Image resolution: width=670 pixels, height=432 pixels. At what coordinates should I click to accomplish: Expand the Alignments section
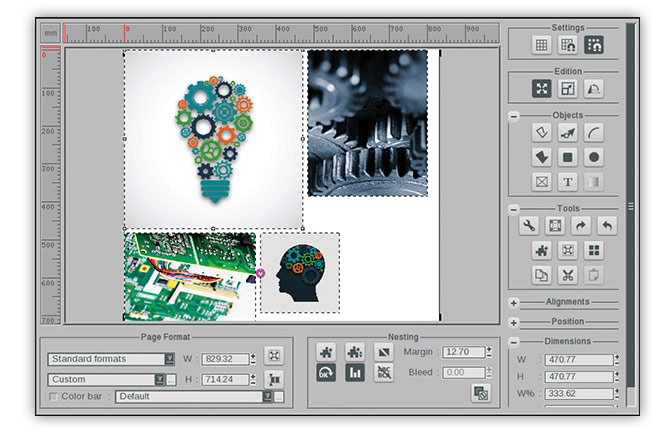[x=514, y=302]
